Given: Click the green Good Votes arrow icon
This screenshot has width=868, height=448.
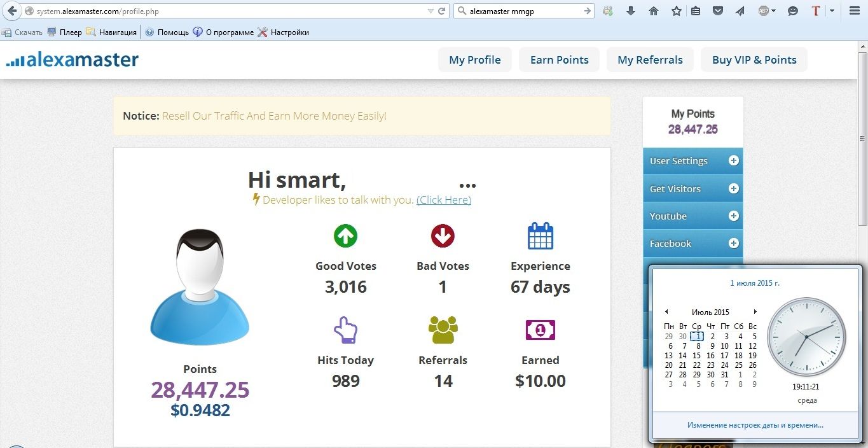Looking at the screenshot, I should click(345, 236).
